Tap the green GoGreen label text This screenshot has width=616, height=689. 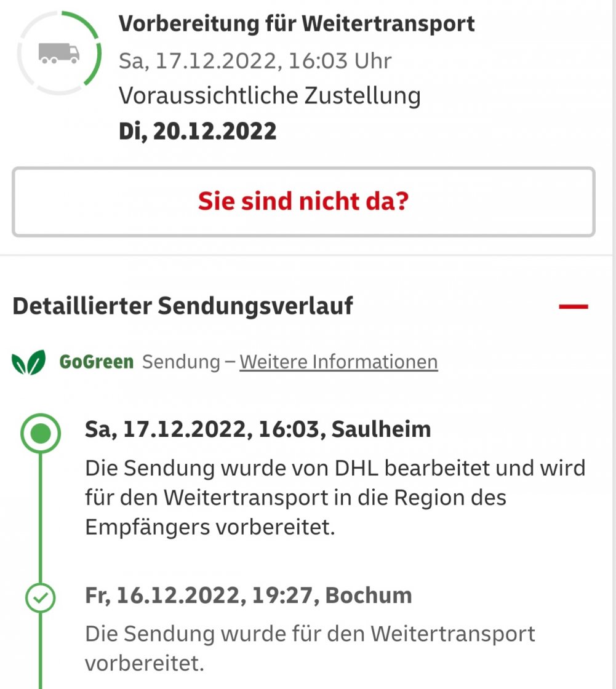96,362
